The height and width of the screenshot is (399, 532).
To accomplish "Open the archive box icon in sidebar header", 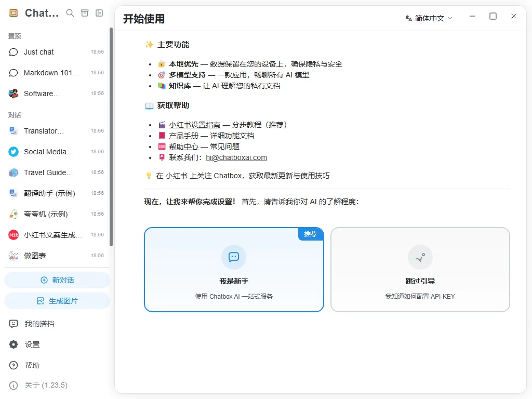I will click(85, 13).
